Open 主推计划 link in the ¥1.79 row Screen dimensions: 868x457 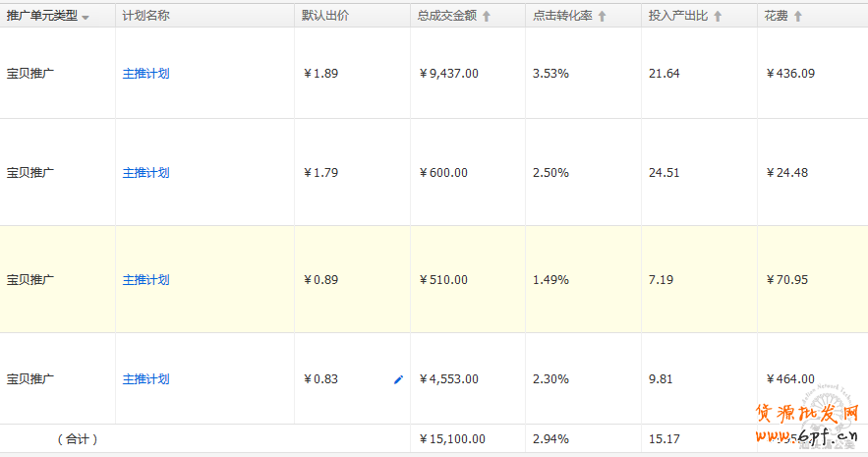[145, 173]
